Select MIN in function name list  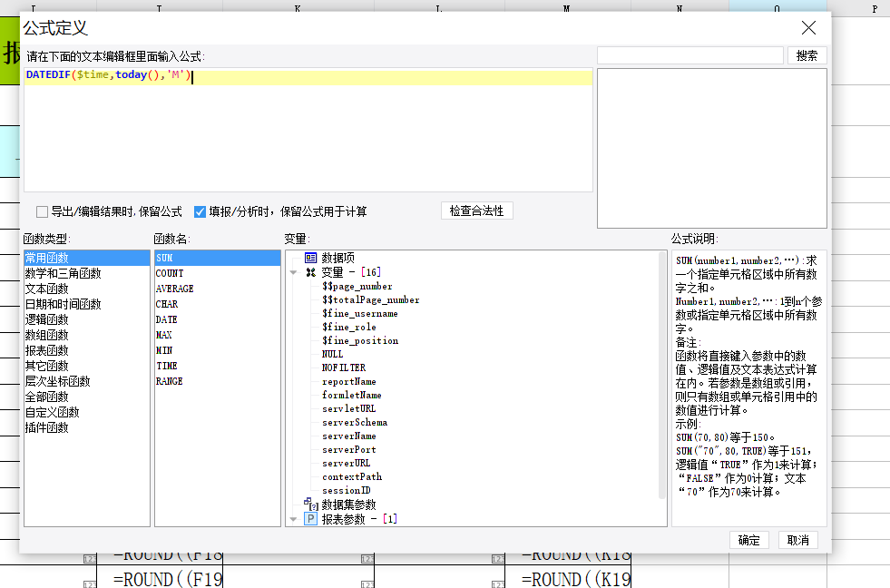click(x=218, y=351)
